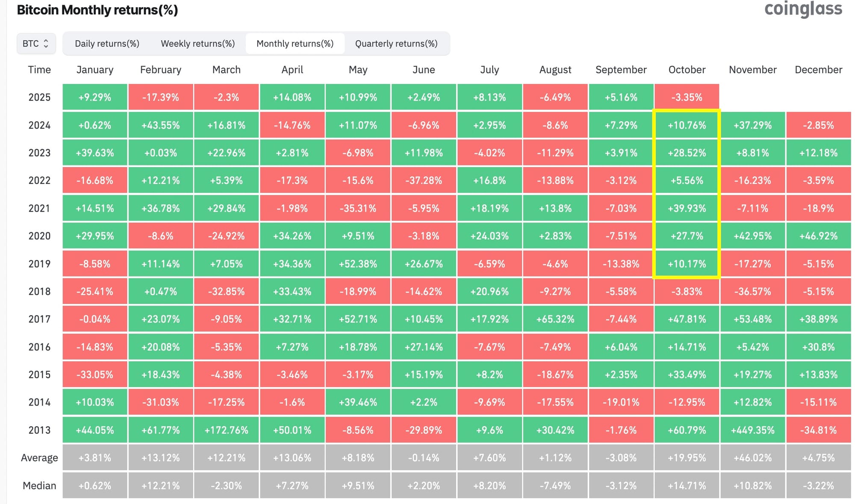The height and width of the screenshot is (504, 855).
Task: Select the Monthly returns(%) tab
Action: click(x=295, y=44)
